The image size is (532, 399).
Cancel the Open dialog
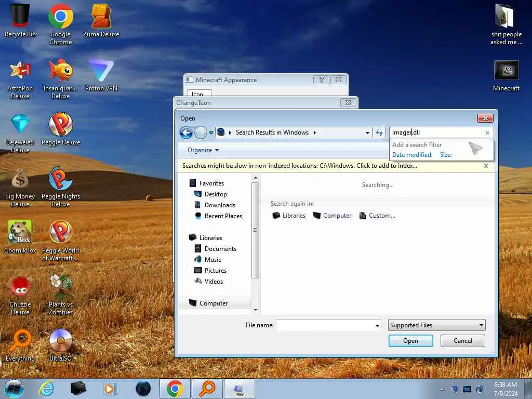462,341
